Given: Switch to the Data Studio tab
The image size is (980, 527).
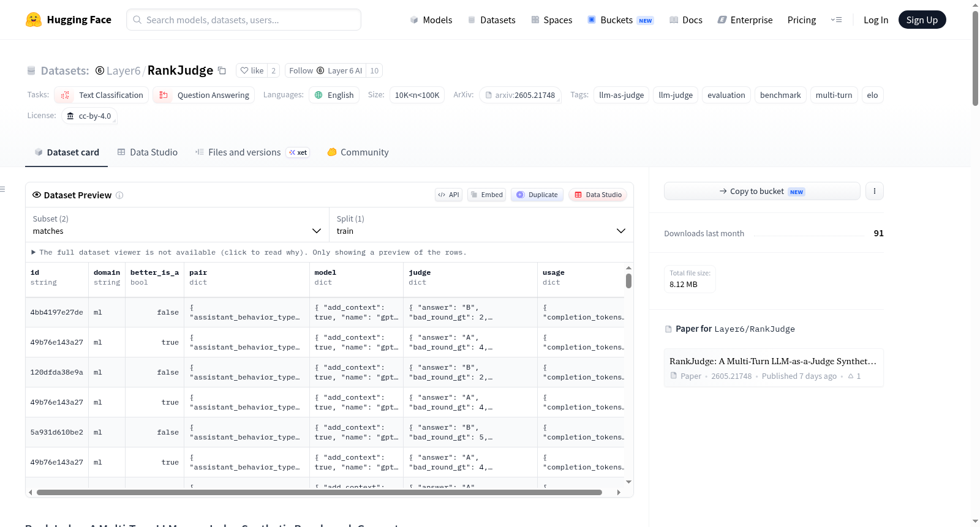Looking at the screenshot, I should click(148, 152).
